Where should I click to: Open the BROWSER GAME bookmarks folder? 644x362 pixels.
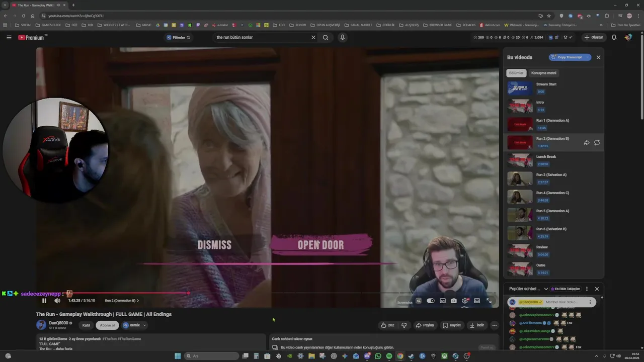click(x=438, y=25)
